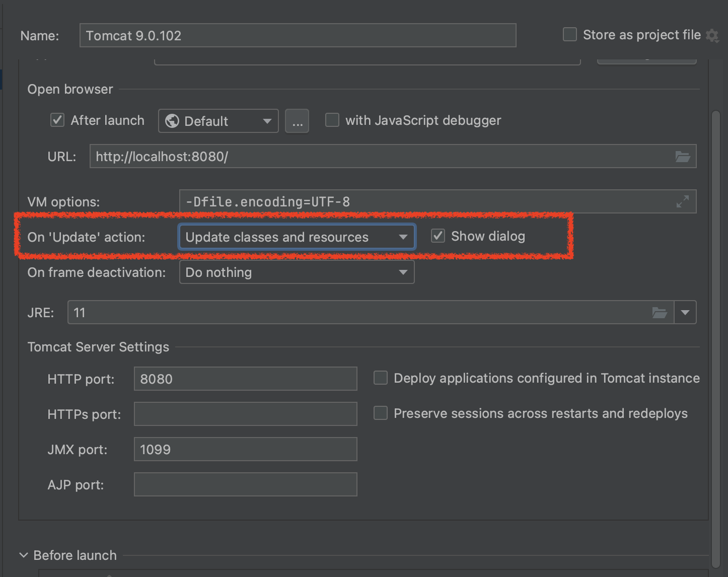
Task: Toggle the Show dialog checkbox
Action: 438,236
